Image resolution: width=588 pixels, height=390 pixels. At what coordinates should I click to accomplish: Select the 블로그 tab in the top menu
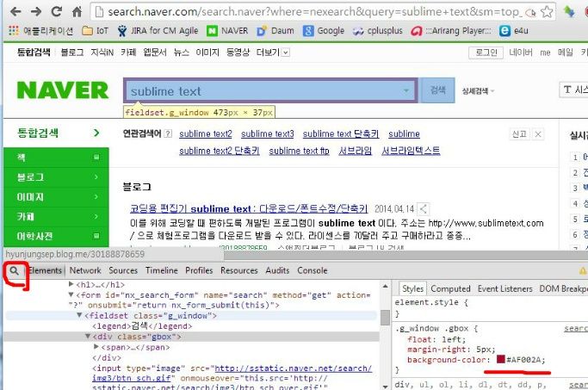(72, 53)
